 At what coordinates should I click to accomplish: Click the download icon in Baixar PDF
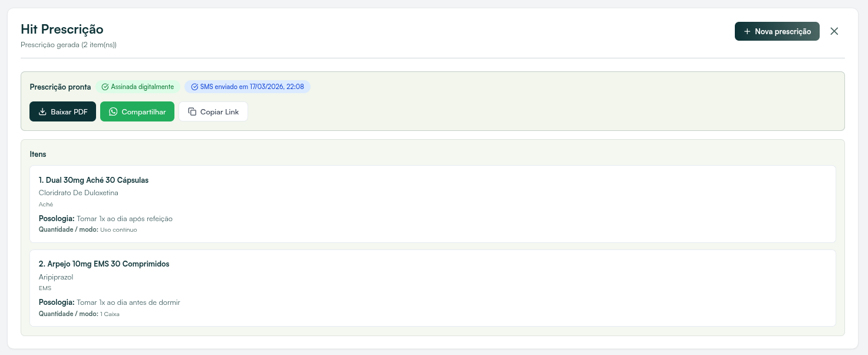pyautogui.click(x=42, y=112)
